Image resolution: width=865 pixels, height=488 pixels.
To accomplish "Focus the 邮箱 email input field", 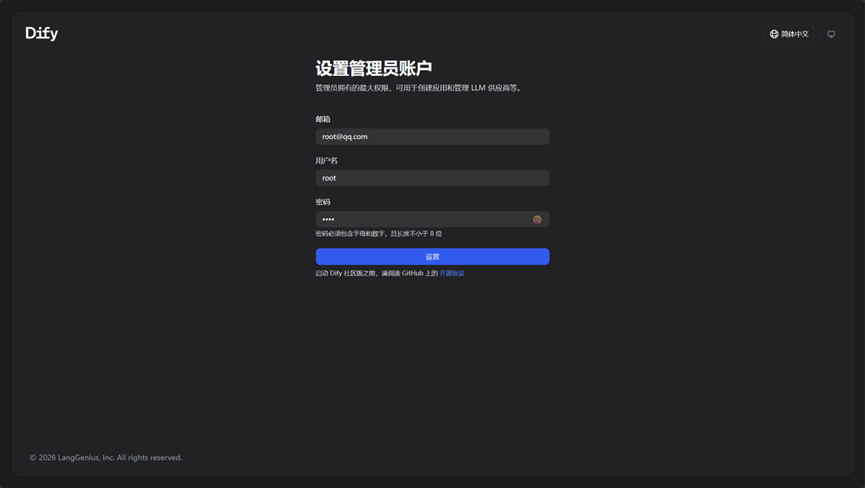I will [x=432, y=137].
